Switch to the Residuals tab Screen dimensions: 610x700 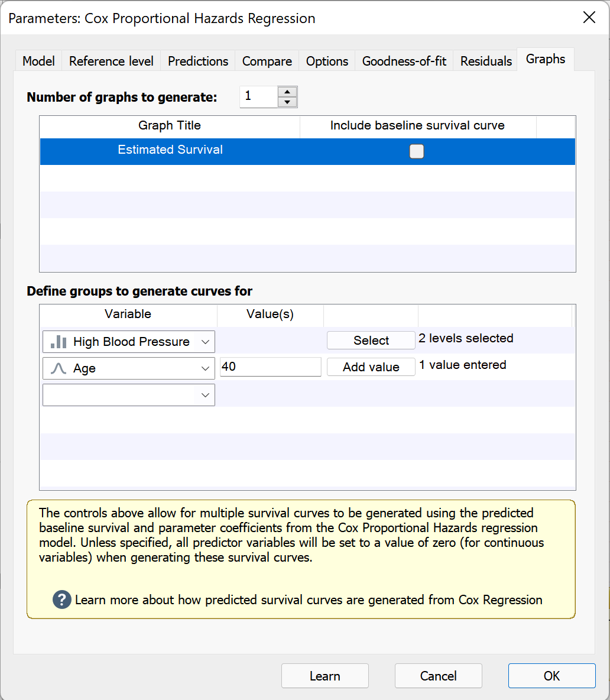tap(486, 61)
